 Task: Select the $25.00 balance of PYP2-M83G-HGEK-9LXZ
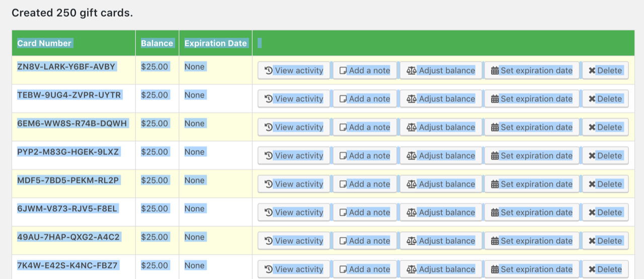[154, 152]
